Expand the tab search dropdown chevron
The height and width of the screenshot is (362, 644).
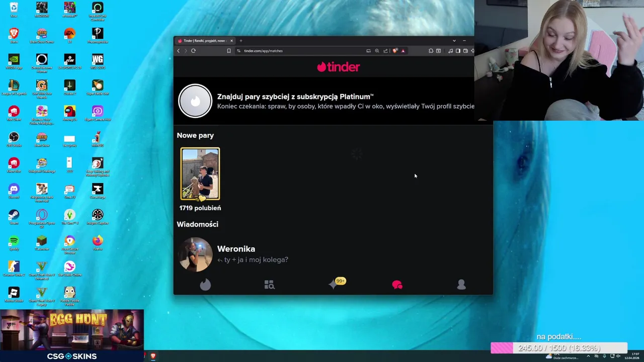point(454,41)
